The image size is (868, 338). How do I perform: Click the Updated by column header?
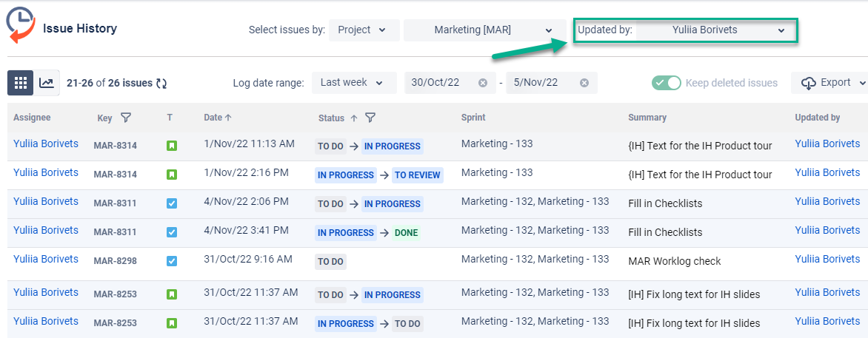[818, 118]
